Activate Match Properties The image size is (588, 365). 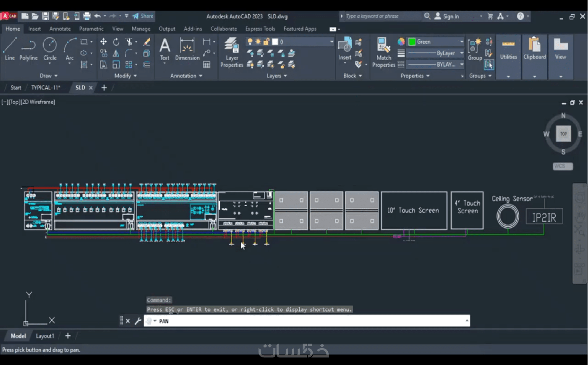click(x=384, y=52)
